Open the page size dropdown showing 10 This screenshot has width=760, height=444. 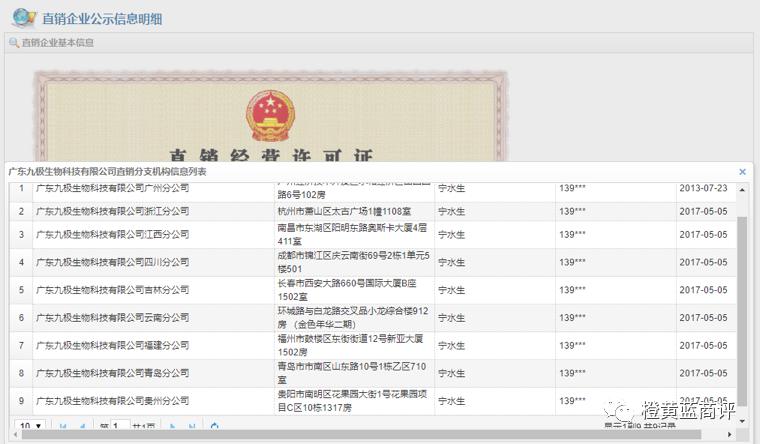[30, 427]
